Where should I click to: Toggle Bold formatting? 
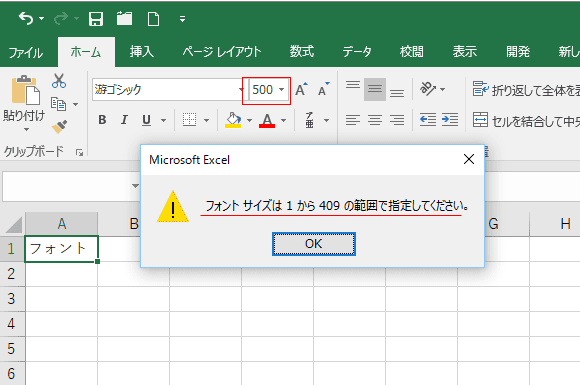[x=102, y=120]
